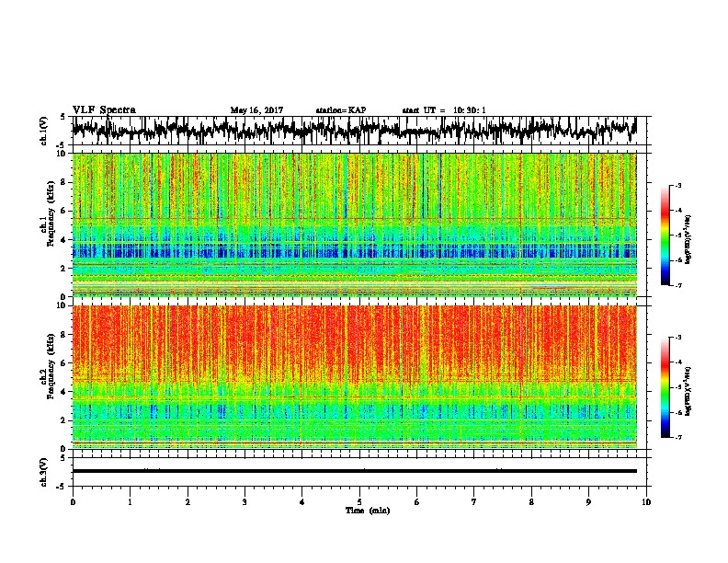Click time axis tick label "3"
Image resolution: width=728 pixels, height=563 pixels.
click(x=245, y=502)
